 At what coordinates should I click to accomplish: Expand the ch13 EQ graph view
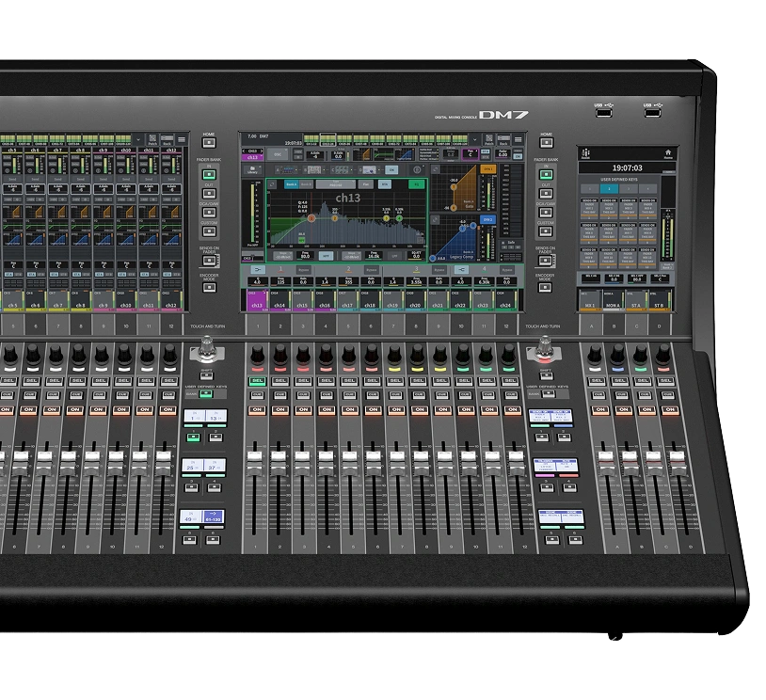(x=272, y=184)
